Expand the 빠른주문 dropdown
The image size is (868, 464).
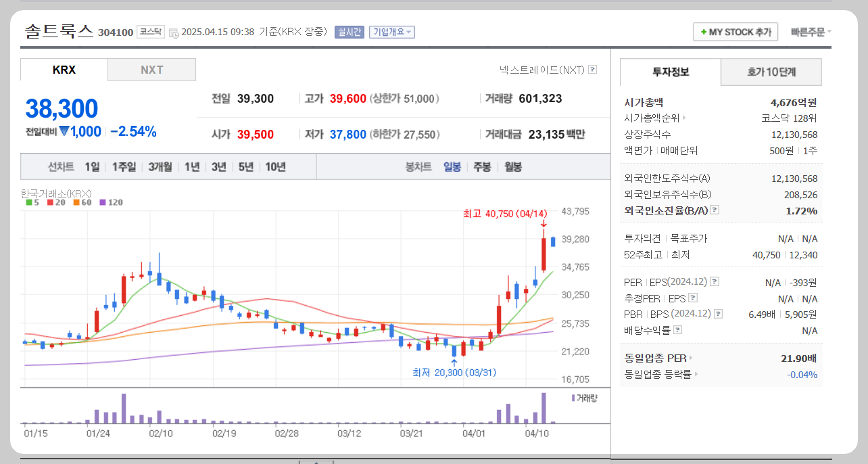click(811, 31)
